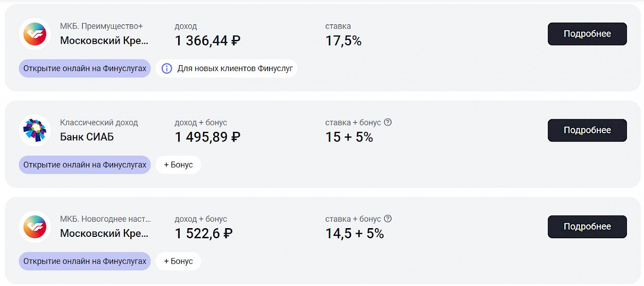
Task: Click the 17,5% rate value
Action: [343, 41]
